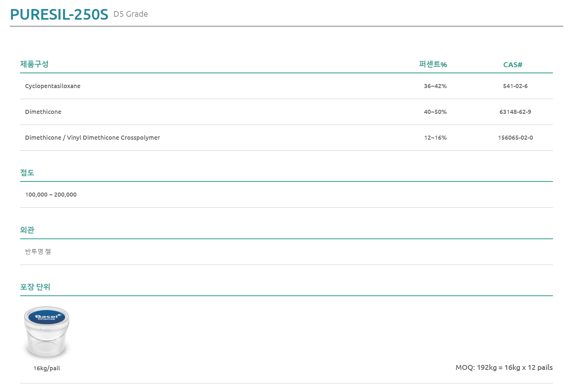571x392 pixels.
Task: Click the CAS# column header
Action: point(513,65)
